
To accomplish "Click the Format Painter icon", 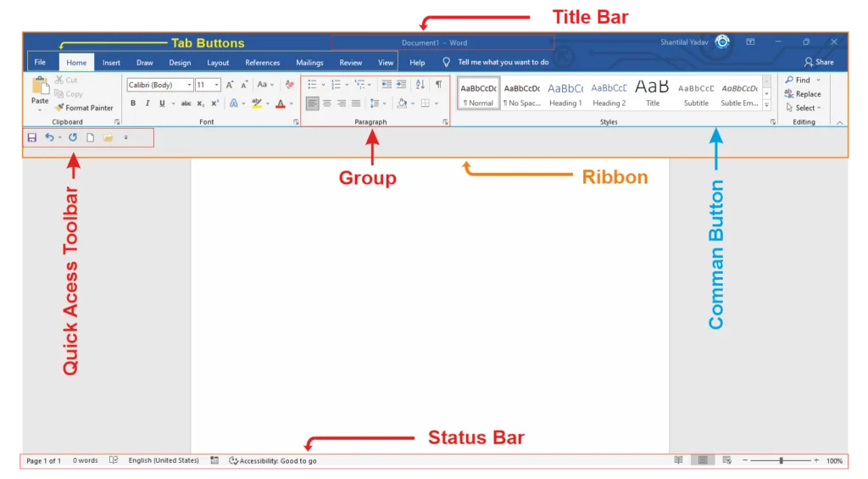I will tap(59, 108).
